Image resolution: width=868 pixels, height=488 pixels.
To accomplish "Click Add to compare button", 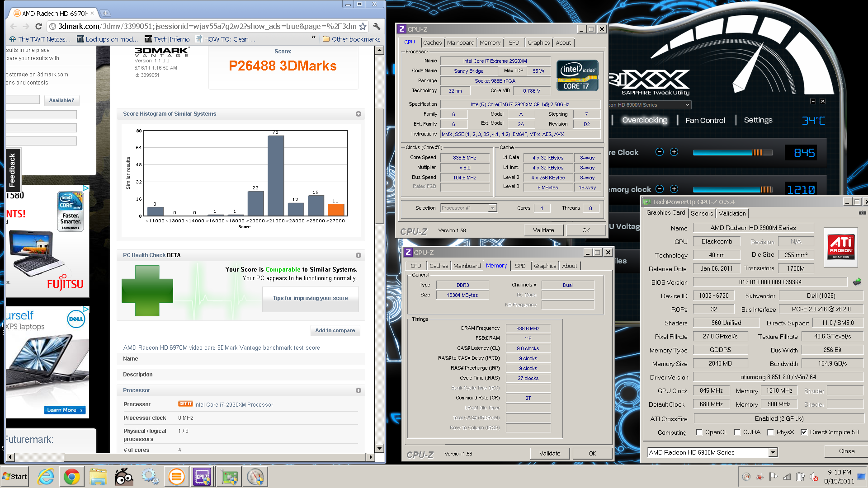I will pos(335,330).
